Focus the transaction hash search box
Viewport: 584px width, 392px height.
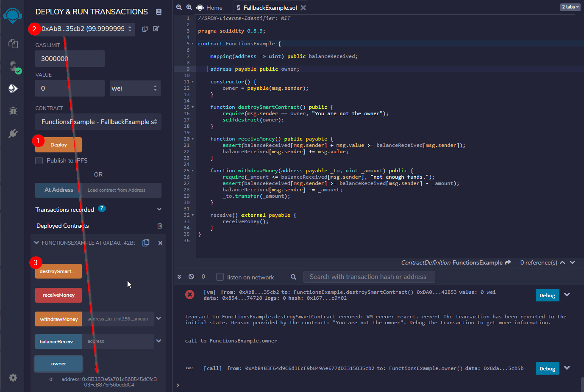369,277
